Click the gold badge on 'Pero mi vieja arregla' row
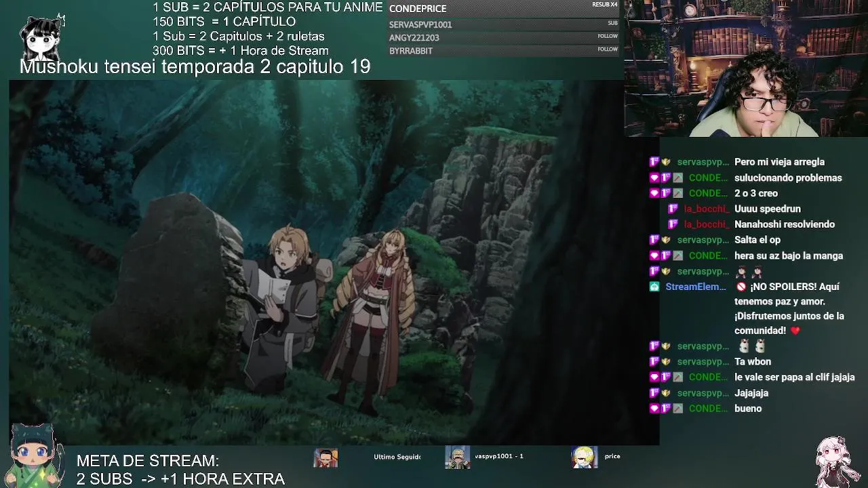Image resolution: width=868 pixels, height=488 pixels. click(x=666, y=162)
